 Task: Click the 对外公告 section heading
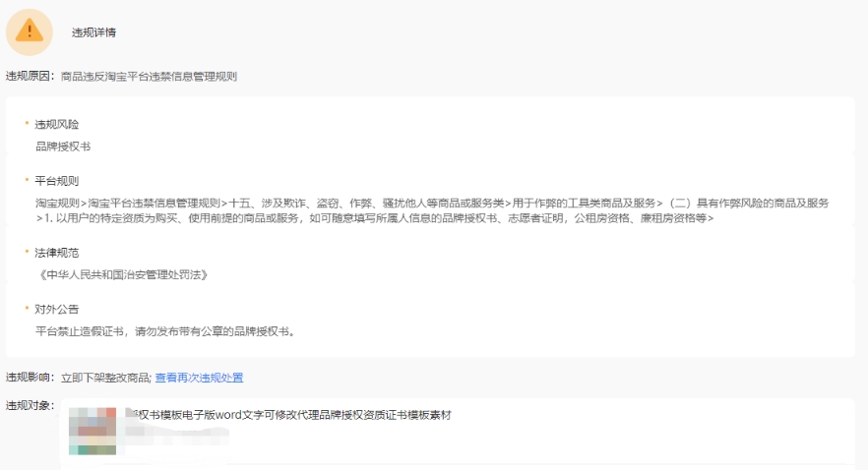(x=57, y=309)
